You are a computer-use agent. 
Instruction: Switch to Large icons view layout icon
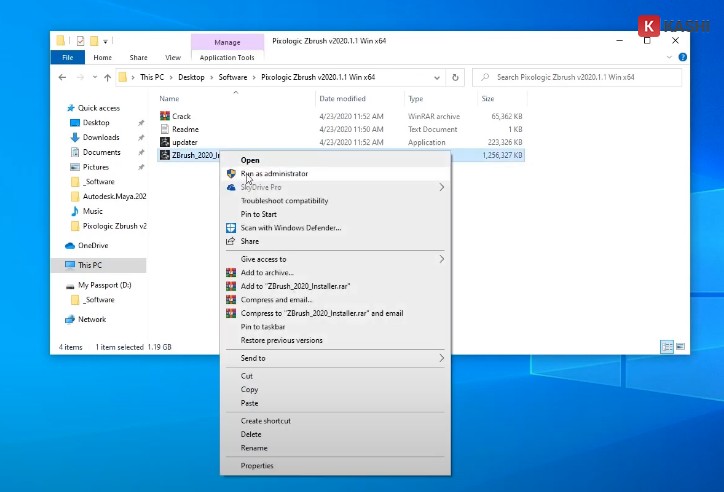pyautogui.click(x=681, y=347)
